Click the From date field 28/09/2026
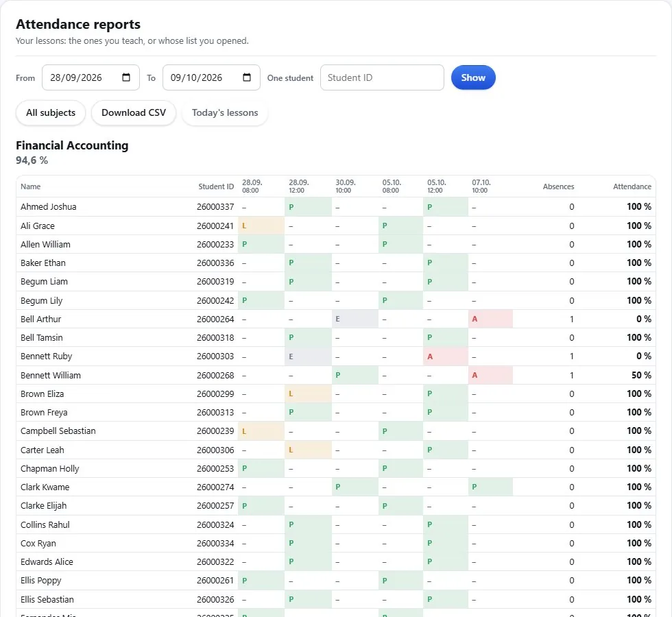 point(91,77)
